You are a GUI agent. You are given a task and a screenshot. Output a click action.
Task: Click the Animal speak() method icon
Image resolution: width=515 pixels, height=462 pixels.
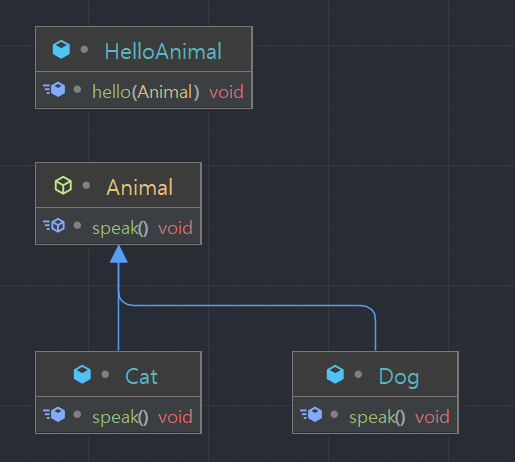click(x=54, y=226)
